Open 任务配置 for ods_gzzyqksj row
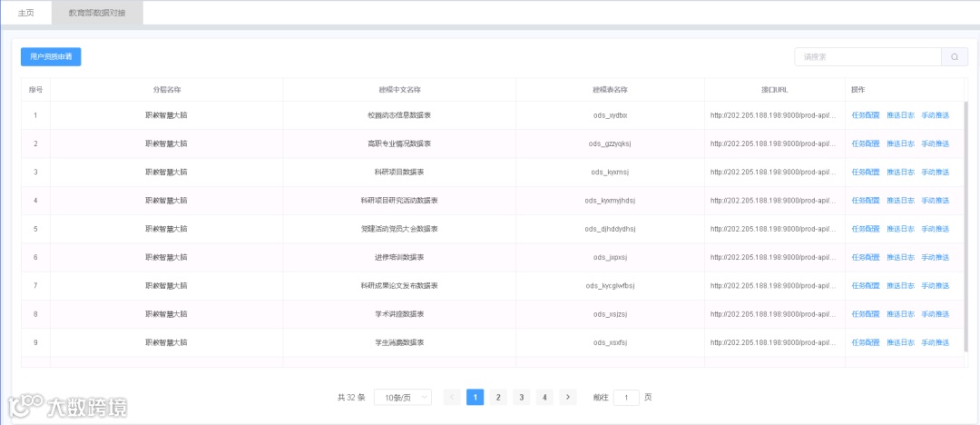The height and width of the screenshot is (425, 980). pyautogui.click(x=866, y=144)
